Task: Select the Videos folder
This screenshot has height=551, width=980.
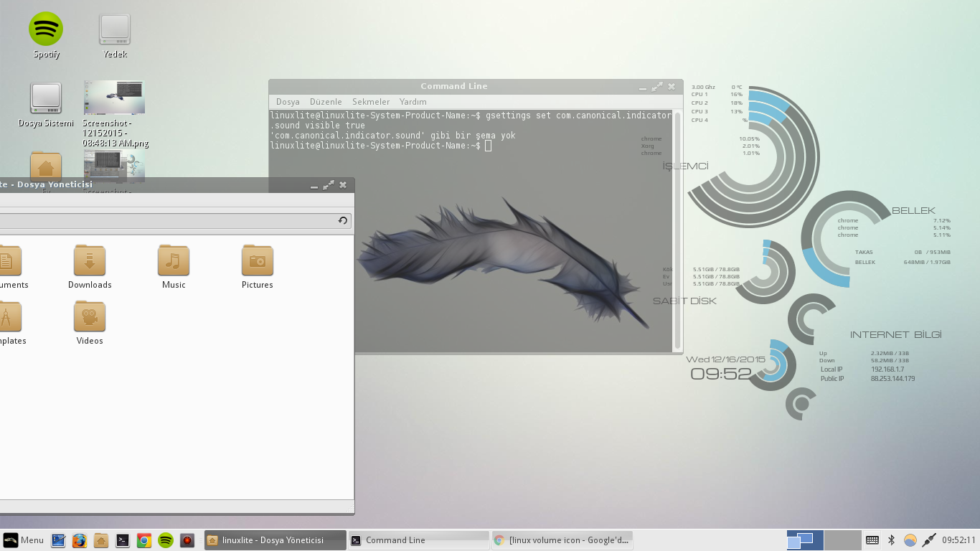Action: (x=90, y=323)
